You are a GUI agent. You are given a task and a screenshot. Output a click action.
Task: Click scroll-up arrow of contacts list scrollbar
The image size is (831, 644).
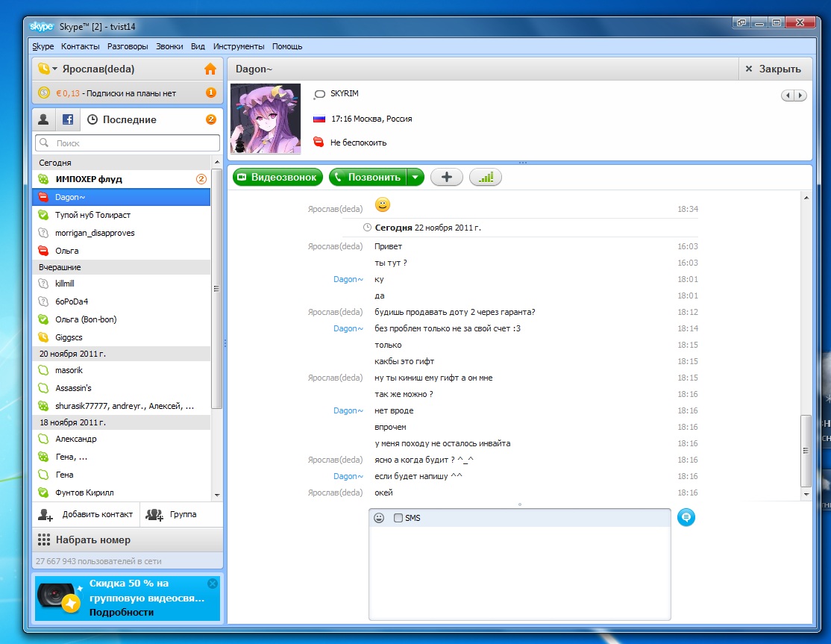click(217, 161)
